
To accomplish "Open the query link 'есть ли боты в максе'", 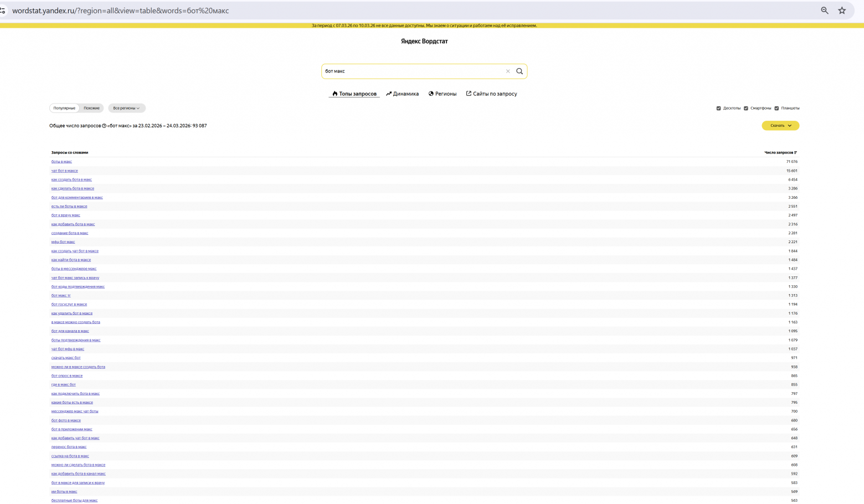I will pos(69,206).
